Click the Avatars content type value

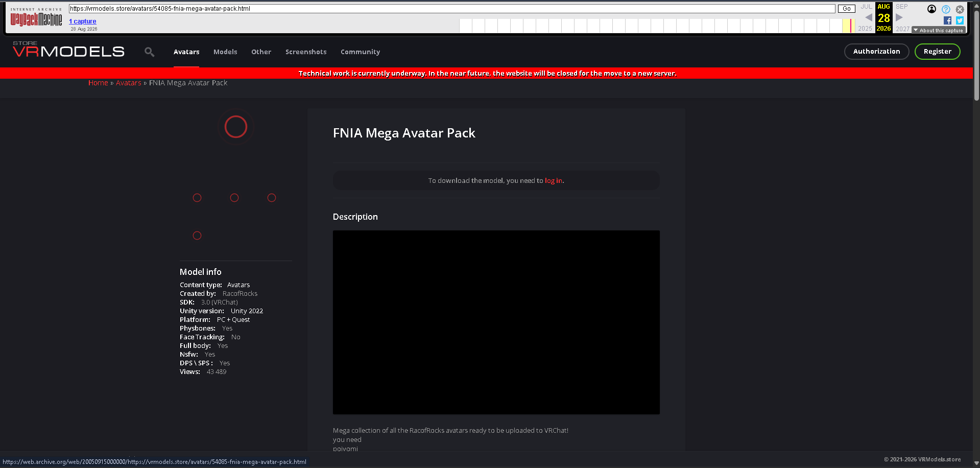238,285
